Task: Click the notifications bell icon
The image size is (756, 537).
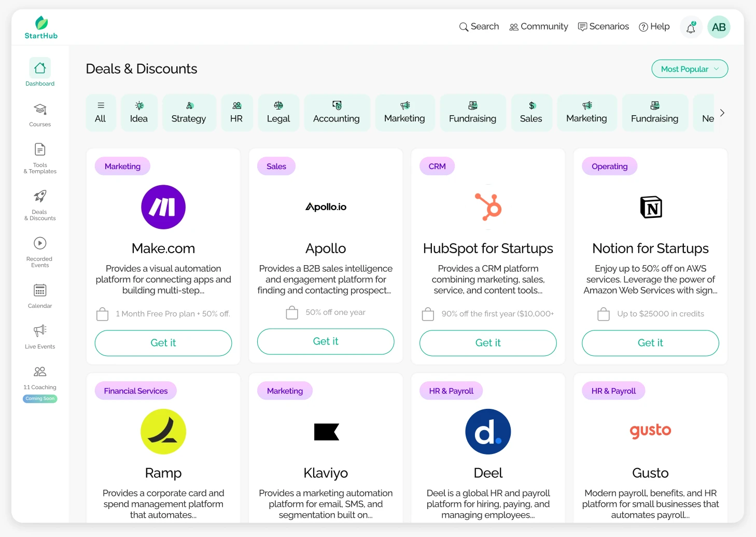Action: 691,27
